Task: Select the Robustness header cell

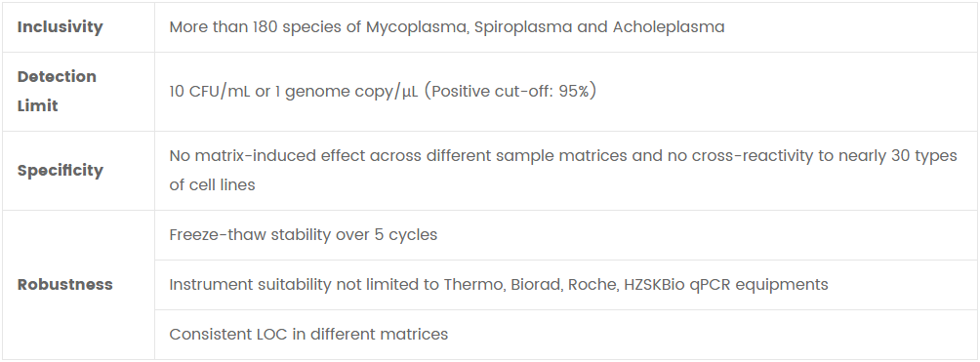Action: tap(78, 285)
